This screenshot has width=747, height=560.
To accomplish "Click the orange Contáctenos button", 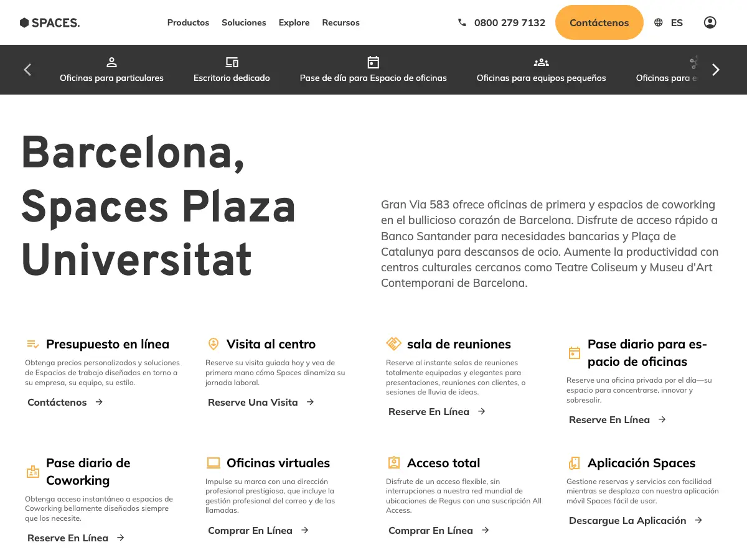I will tap(599, 22).
